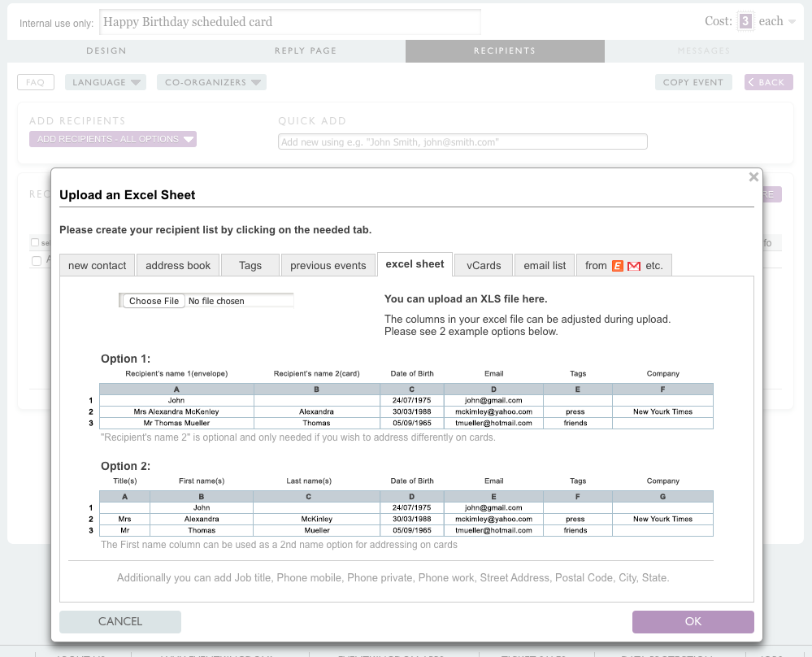
Task: Check the first recipient row checkbox
Action: point(36,261)
